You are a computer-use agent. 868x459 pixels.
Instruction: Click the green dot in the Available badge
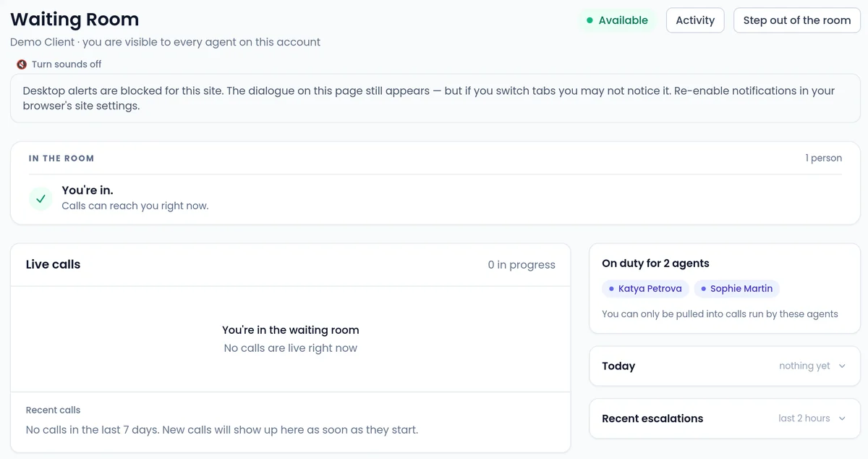[x=590, y=20]
